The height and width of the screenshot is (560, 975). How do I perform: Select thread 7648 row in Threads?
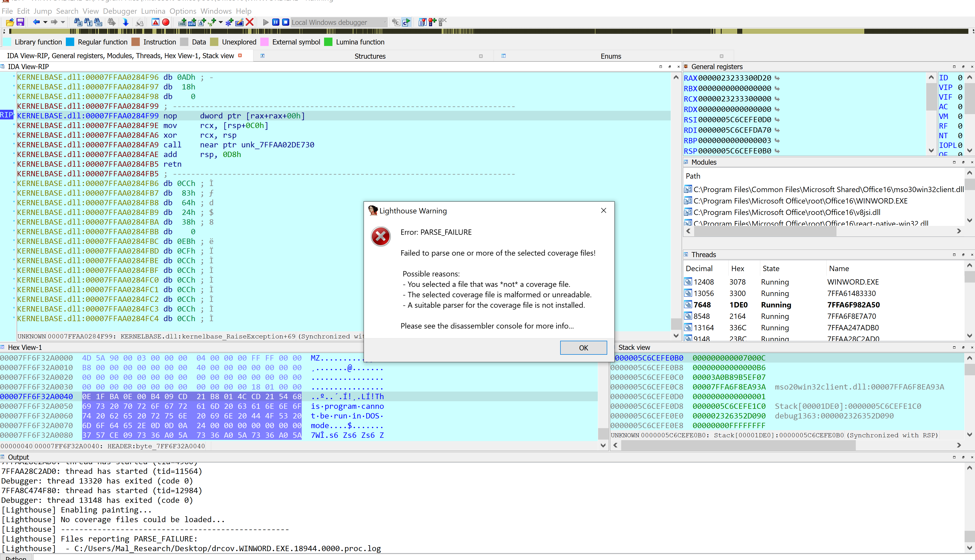point(824,305)
